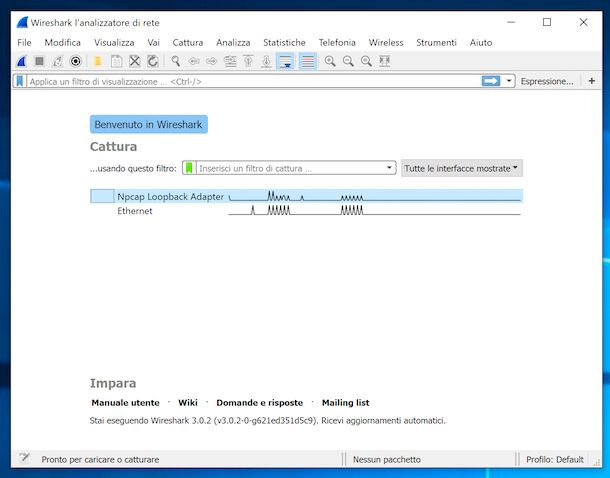Viewport: 610px width, 478px height.
Task: Click the Benvenuto in Wireshark banner
Action: [149, 124]
